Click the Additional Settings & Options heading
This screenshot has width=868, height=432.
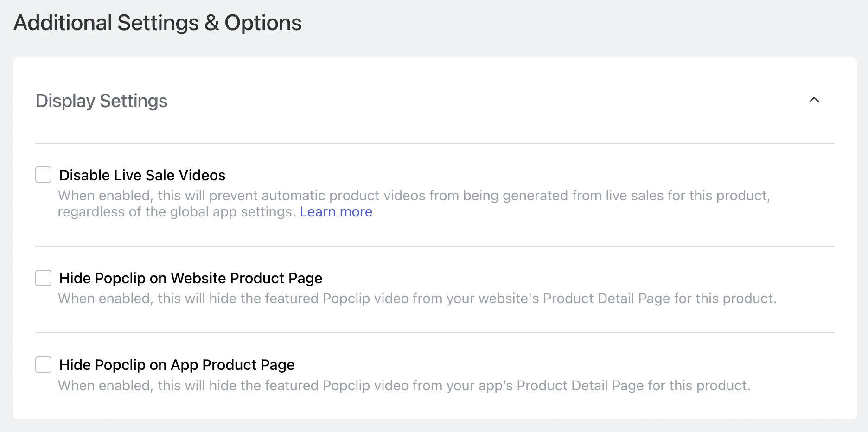(x=158, y=23)
